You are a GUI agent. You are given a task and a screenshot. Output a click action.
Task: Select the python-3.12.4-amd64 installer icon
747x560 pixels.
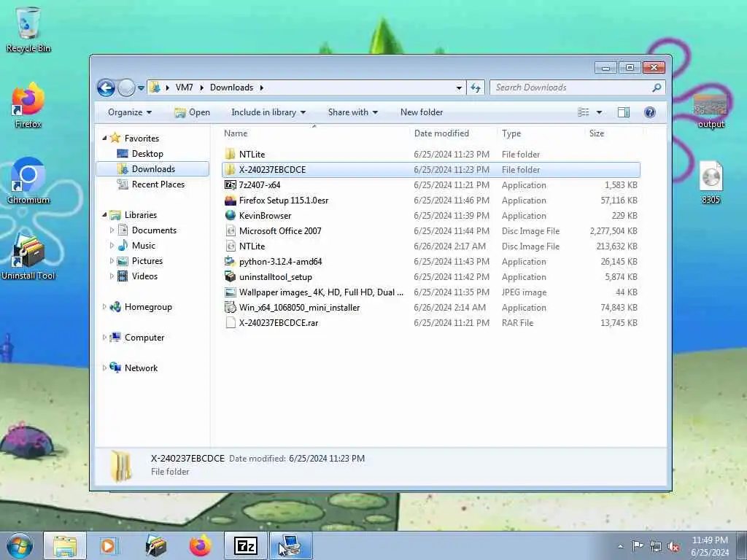pyautogui.click(x=230, y=262)
